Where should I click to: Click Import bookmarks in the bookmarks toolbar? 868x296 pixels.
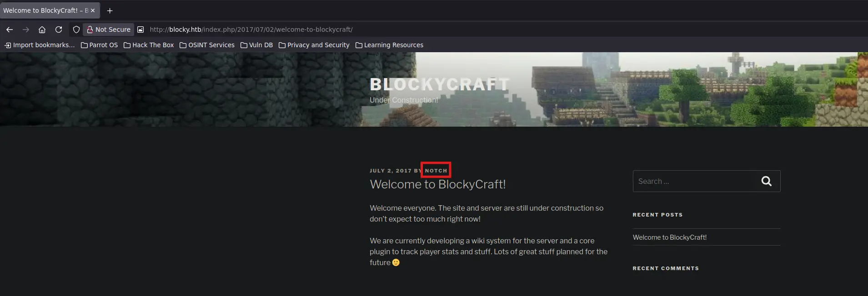click(x=40, y=45)
